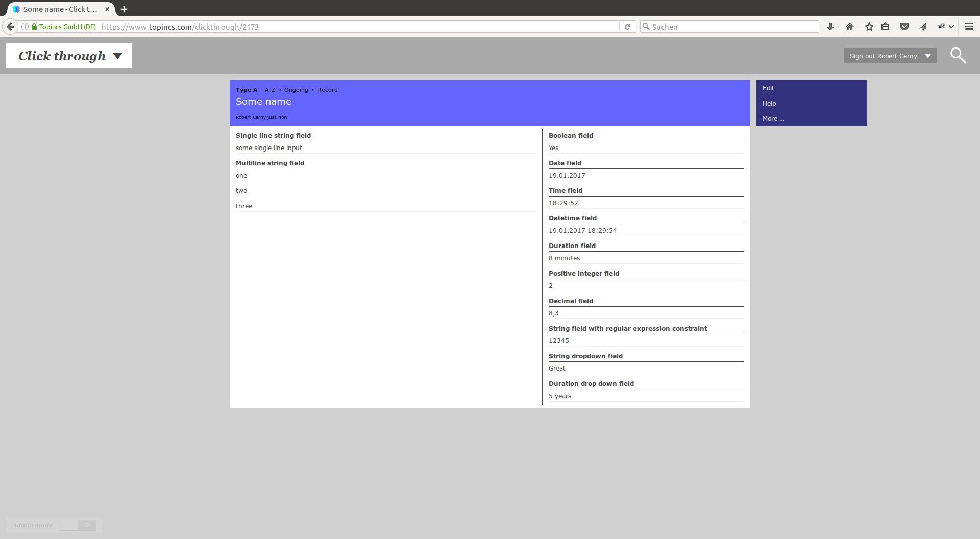Bookmark this page with star icon
Screen dimensions: 980x539
869,27
